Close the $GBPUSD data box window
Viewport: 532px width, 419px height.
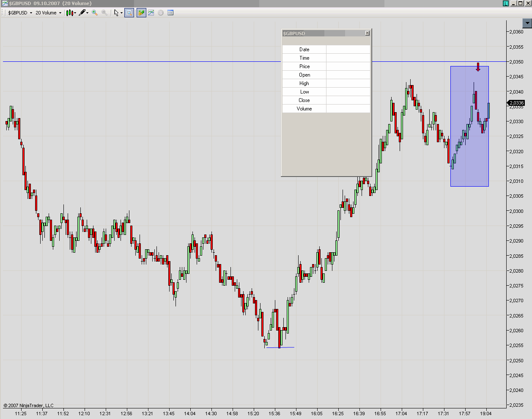(367, 33)
